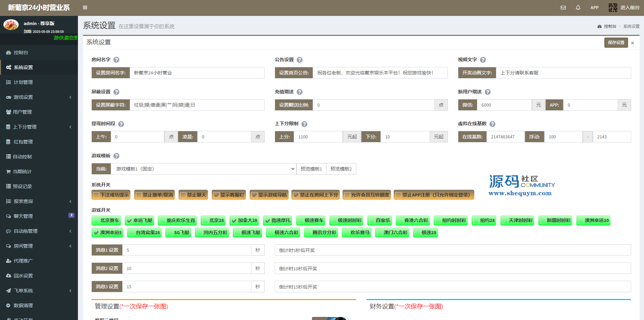Open 用户管理 in the sidebar

[39, 112]
